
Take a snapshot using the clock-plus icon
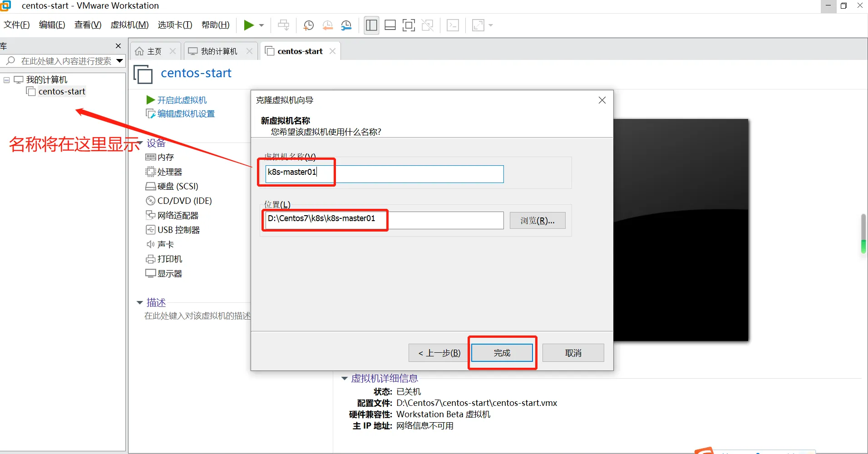point(309,25)
